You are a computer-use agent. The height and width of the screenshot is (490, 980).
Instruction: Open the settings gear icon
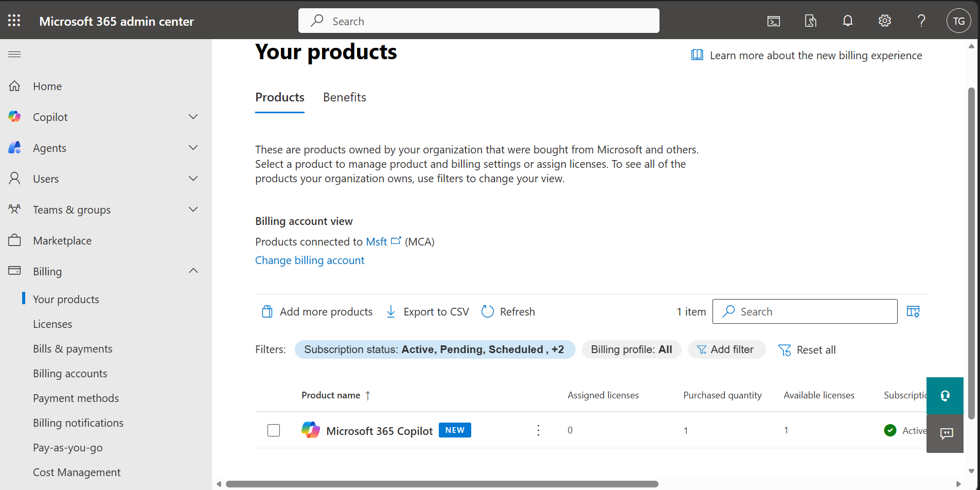coord(885,21)
